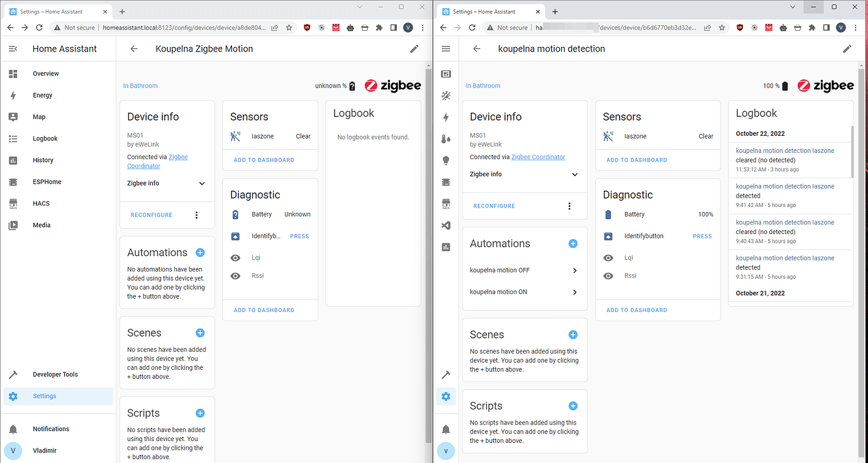
Task: Open Studio Code Server icon in right sidebar
Action: tap(446, 225)
